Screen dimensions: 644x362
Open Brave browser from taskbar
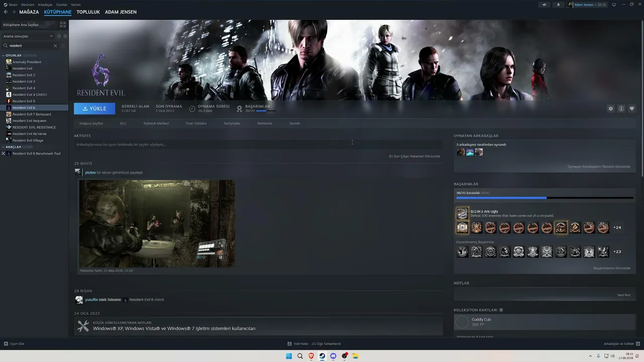(311, 356)
